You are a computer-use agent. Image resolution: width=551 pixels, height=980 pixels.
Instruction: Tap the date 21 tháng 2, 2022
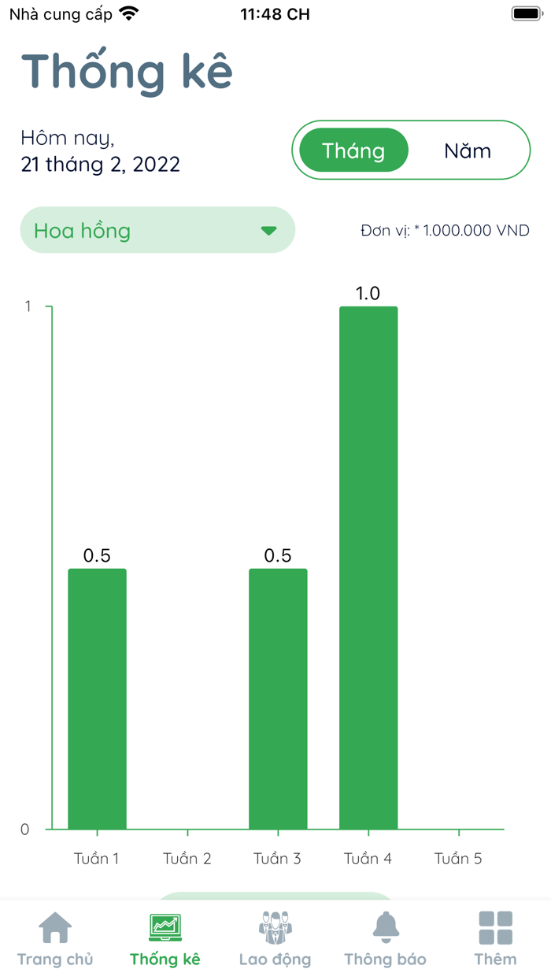point(101,165)
